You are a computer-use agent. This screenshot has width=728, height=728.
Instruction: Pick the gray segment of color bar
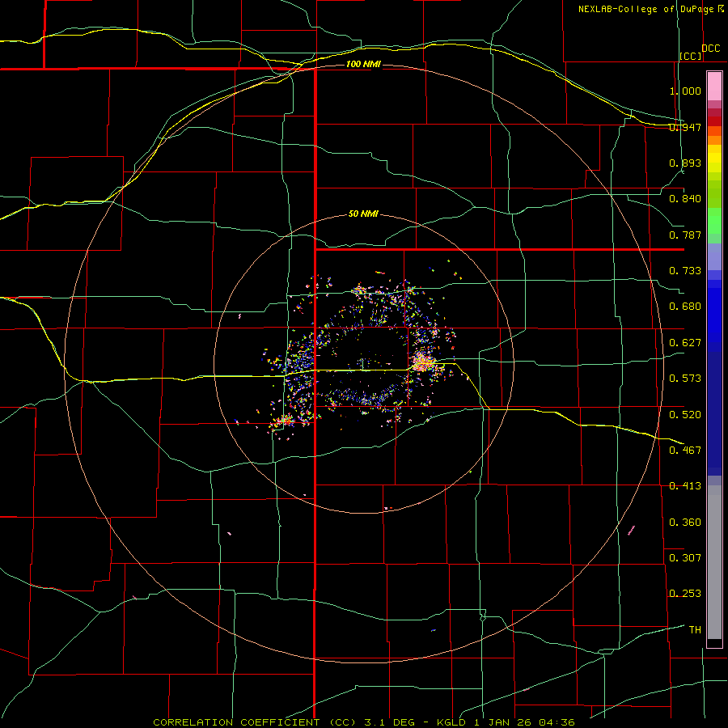pos(714,562)
